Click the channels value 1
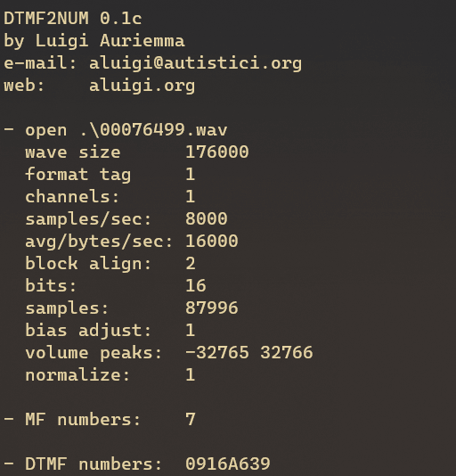Viewport: 456px width, 476px height. [190, 196]
